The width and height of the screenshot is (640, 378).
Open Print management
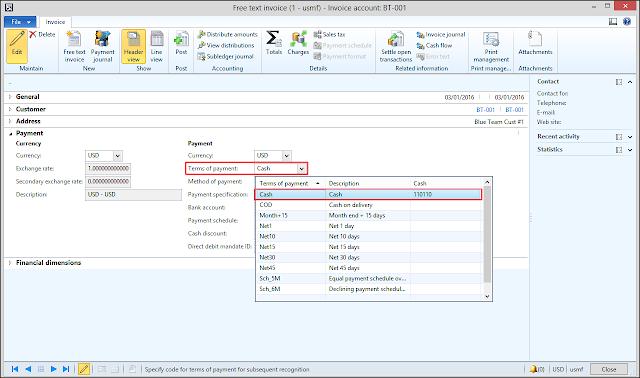491,46
